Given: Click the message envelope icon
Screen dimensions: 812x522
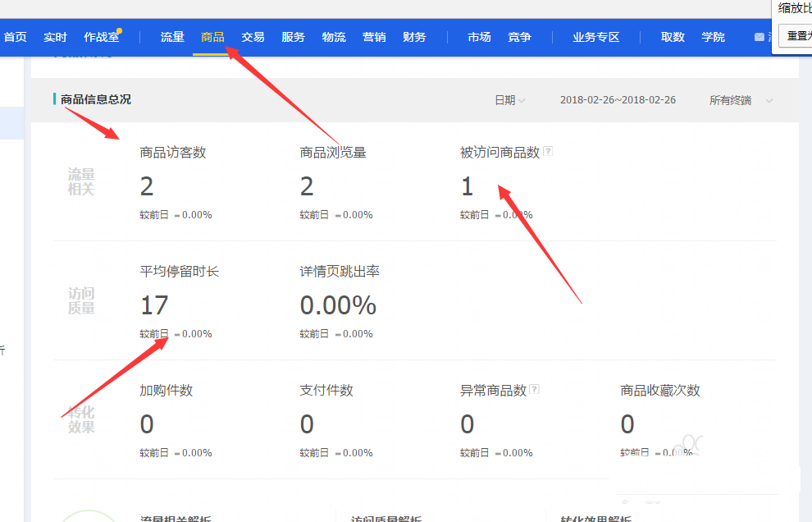Looking at the screenshot, I should pos(760,37).
